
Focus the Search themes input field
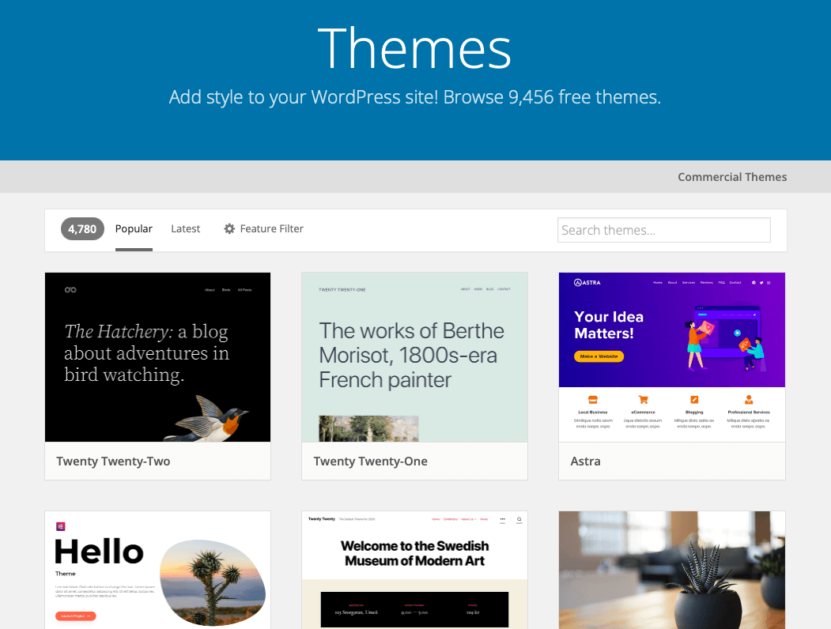[664, 230]
